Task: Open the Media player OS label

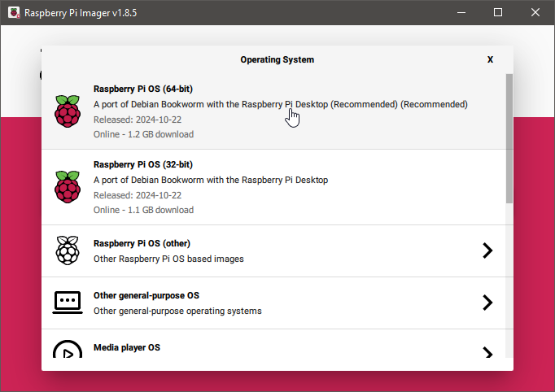Action: [x=127, y=347]
